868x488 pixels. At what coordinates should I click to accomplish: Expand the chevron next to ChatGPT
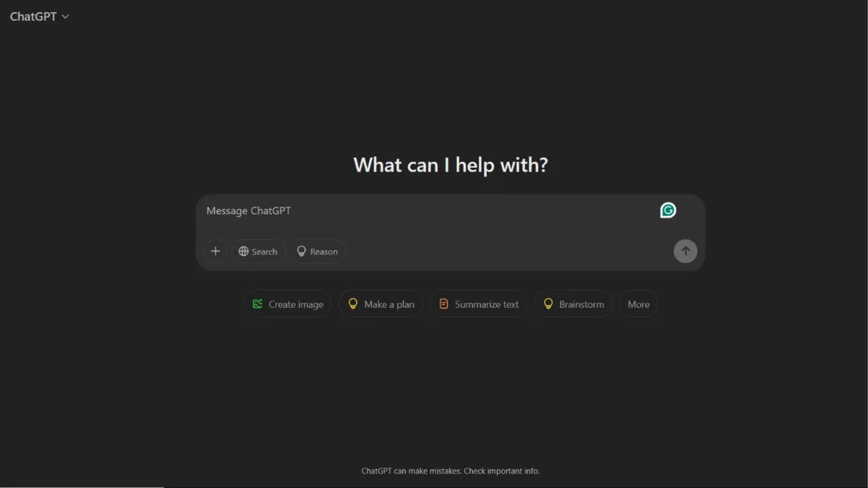tap(64, 16)
